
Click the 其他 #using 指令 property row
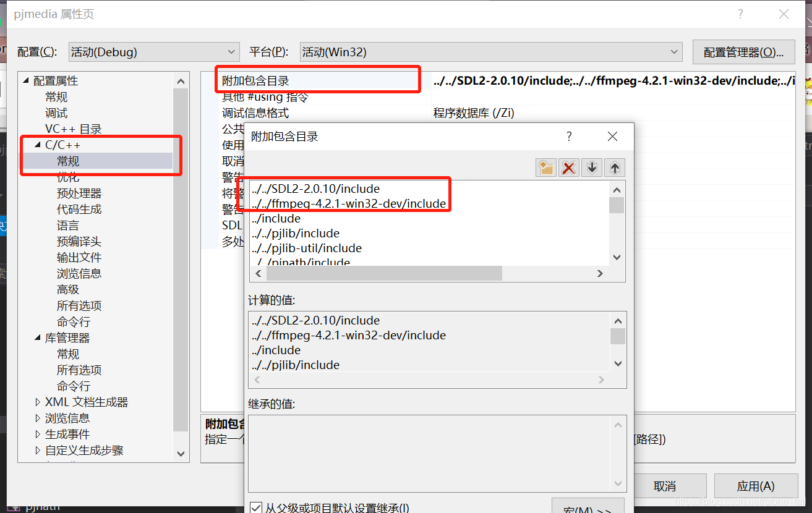(498, 97)
